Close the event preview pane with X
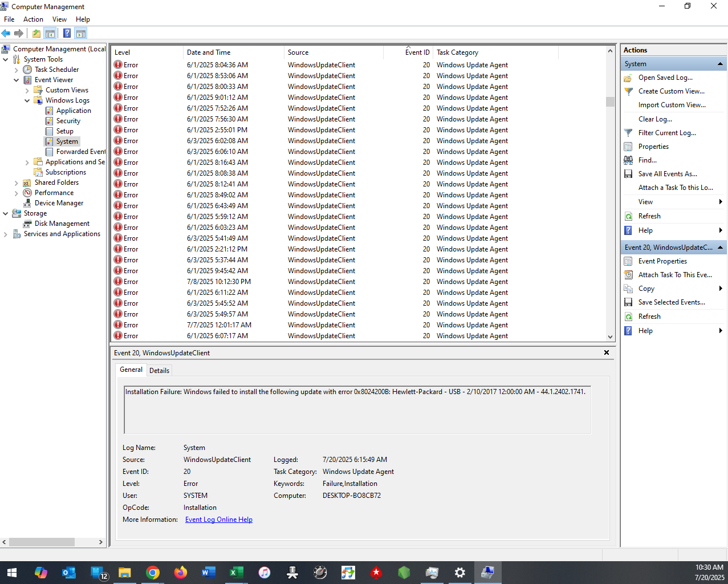The height and width of the screenshot is (584, 728). click(x=607, y=352)
